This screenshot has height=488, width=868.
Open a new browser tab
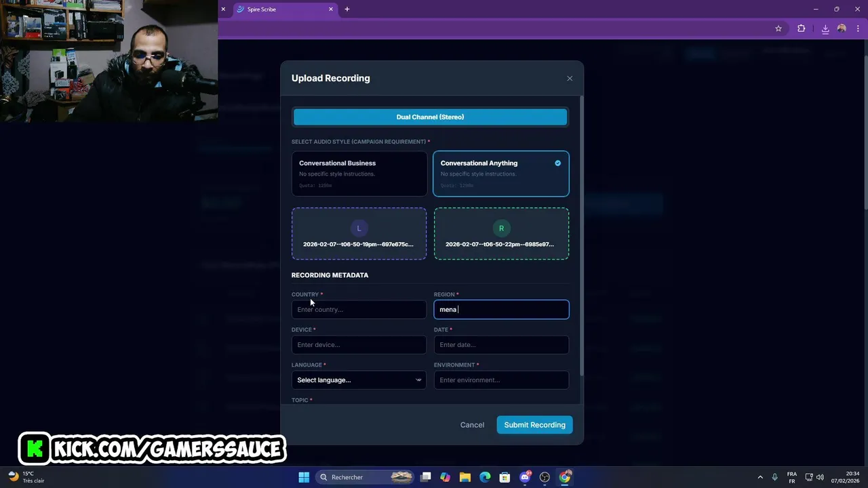pyautogui.click(x=347, y=9)
